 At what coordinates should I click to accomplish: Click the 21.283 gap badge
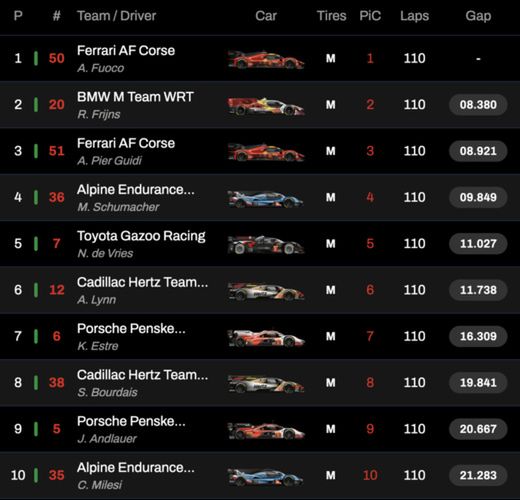point(478,475)
